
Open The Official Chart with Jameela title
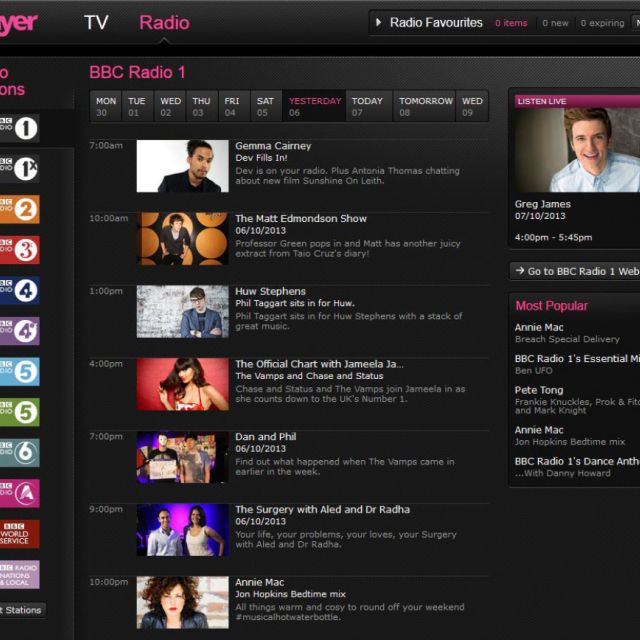(x=319, y=364)
